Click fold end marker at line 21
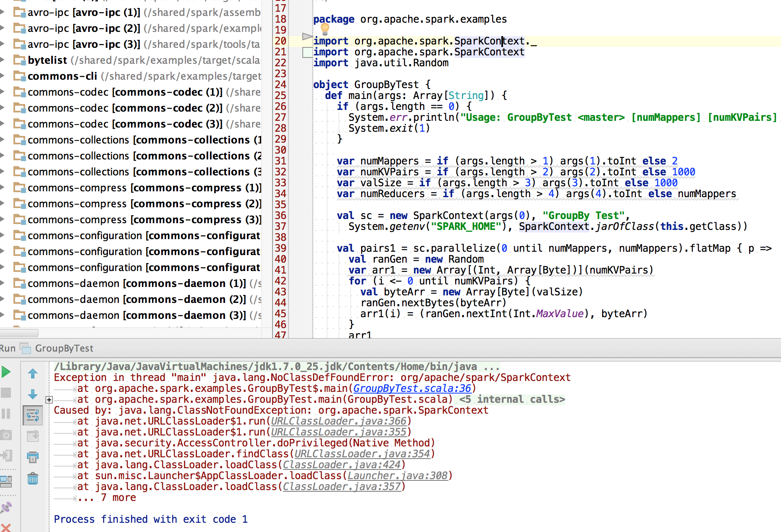The height and width of the screenshot is (532, 781). [307, 52]
